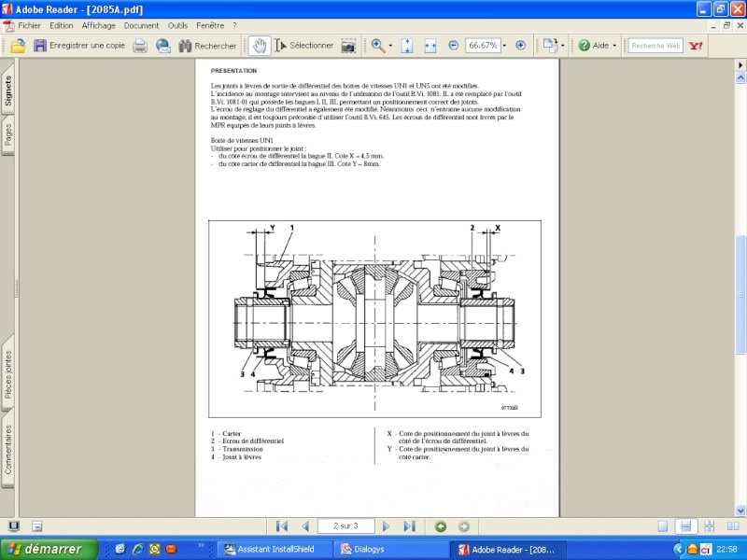The height and width of the screenshot is (560, 747).
Task: Activate the Sélectionner text tool
Action: tap(303, 45)
